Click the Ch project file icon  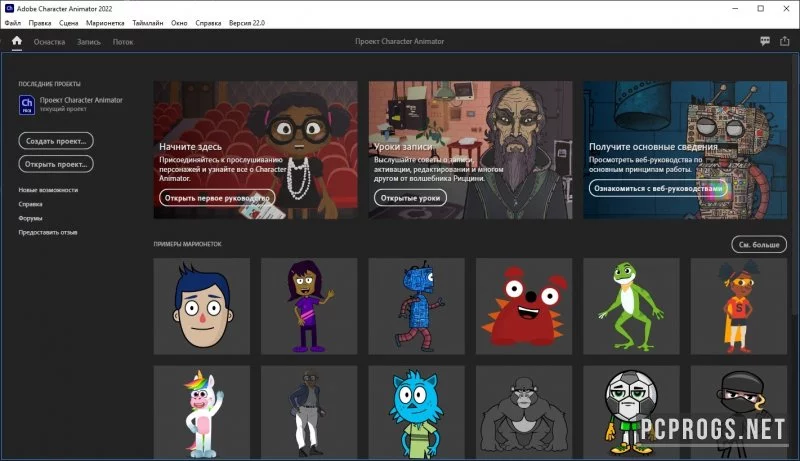point(27,105)
